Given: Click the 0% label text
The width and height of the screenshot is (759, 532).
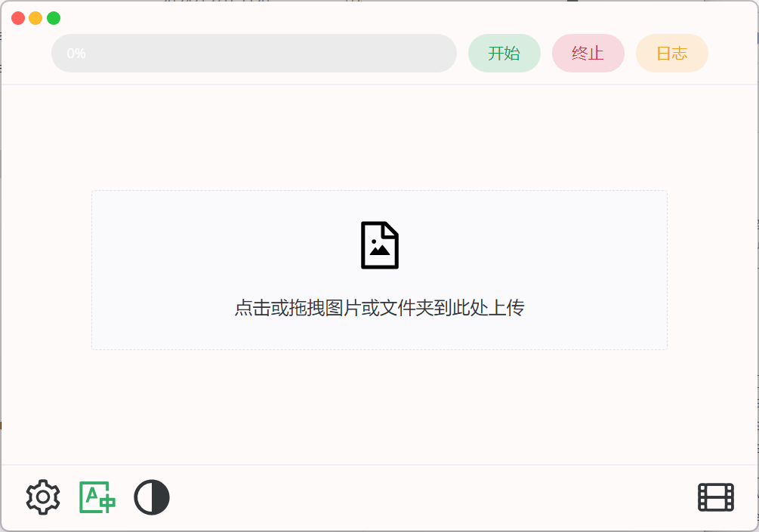Looking at the screenshot, I should [76, 53].
